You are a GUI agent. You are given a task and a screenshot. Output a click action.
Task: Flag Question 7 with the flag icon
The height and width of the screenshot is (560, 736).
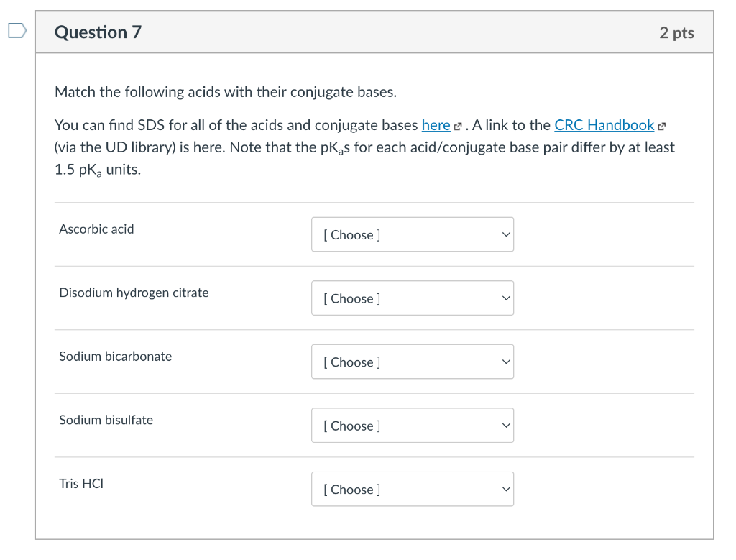17,31
